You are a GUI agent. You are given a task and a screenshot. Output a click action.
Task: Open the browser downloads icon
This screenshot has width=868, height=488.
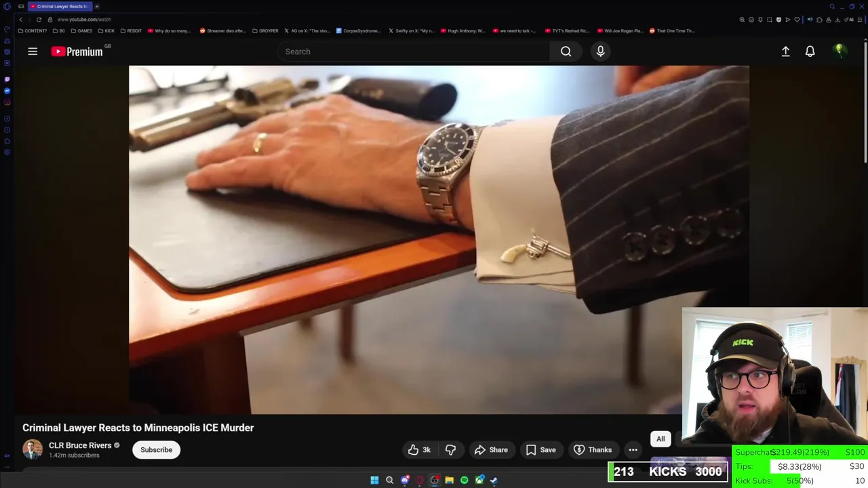point(837,20)
